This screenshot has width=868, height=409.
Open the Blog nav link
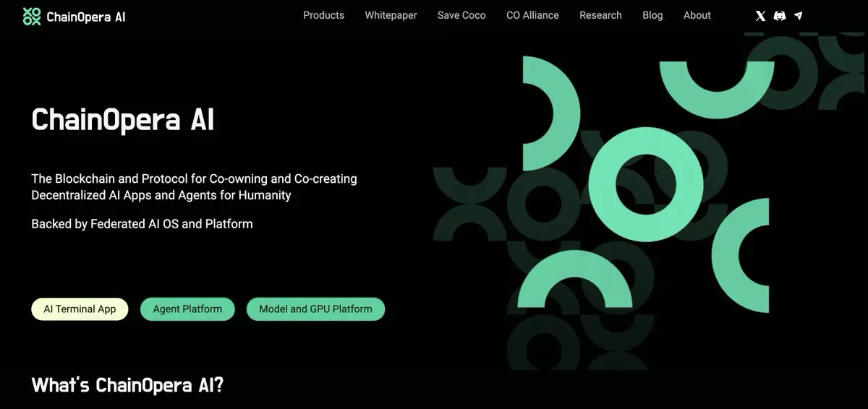[x=652, y=15]
